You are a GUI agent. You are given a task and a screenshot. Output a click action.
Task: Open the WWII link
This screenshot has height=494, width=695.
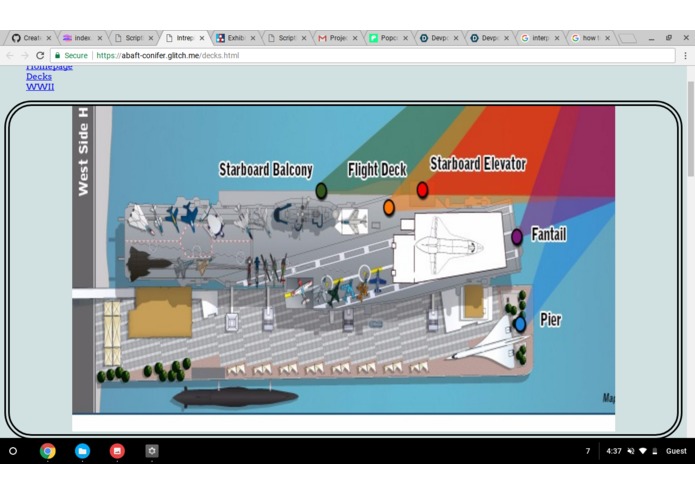[40, 86]
